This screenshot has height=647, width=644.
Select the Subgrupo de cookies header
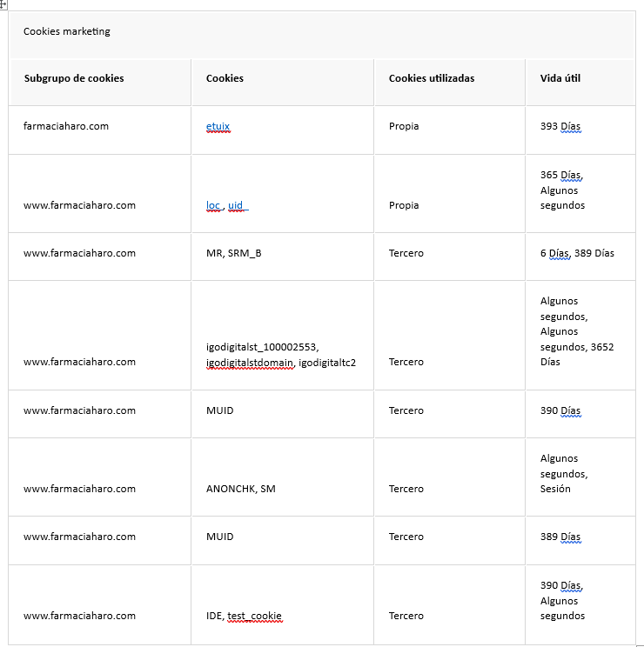tap(74, 78)
